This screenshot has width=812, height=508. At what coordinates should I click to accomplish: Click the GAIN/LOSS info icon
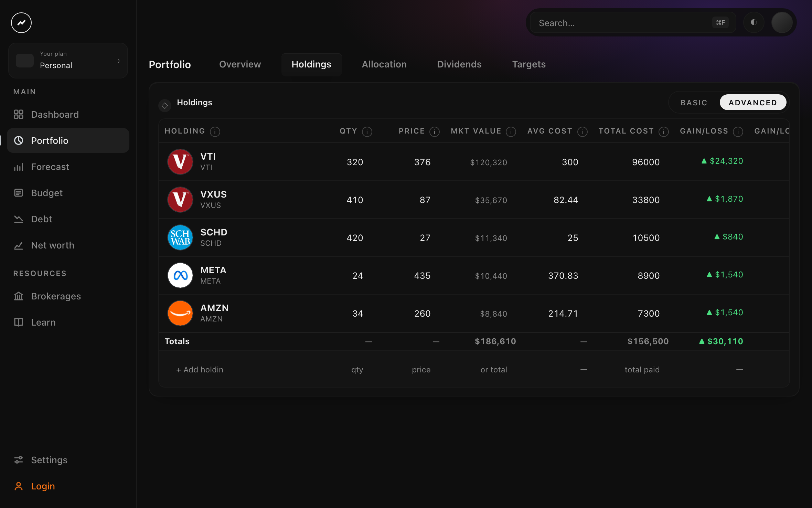coord(738,131)
